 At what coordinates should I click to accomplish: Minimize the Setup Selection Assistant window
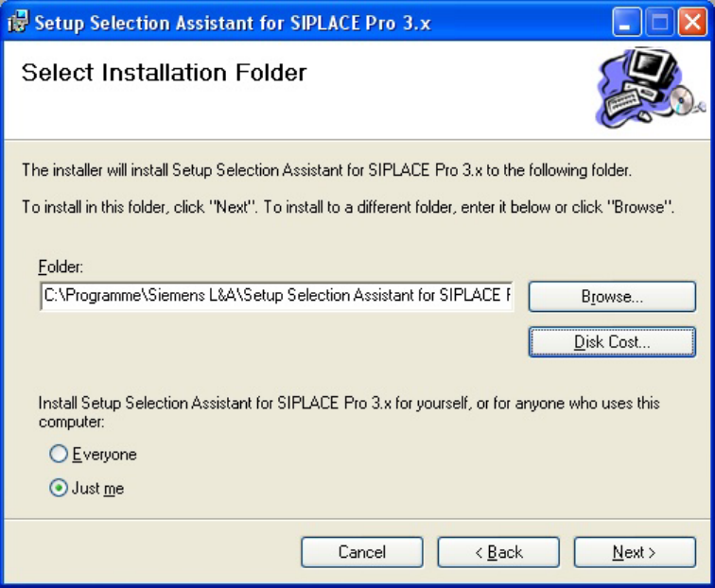pos(626,22)
